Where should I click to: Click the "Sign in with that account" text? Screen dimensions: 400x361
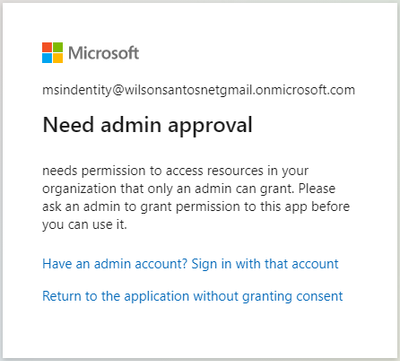coord(265,264)
